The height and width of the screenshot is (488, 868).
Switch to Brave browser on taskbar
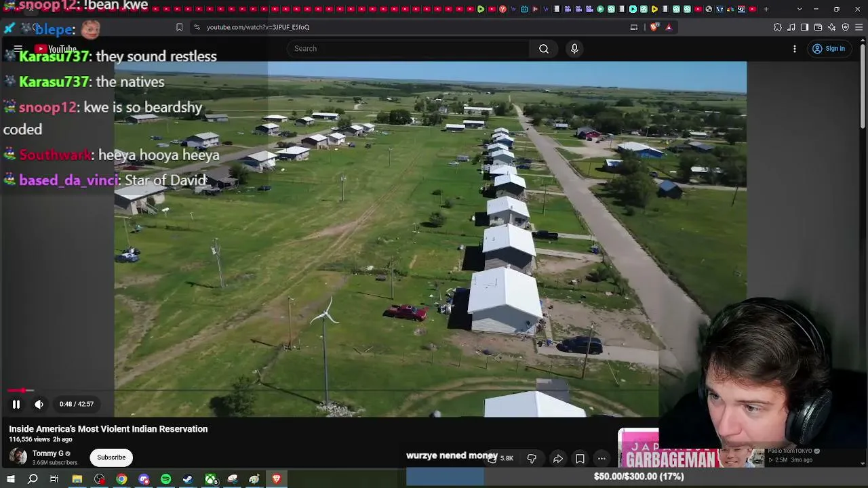coord(277,479)
